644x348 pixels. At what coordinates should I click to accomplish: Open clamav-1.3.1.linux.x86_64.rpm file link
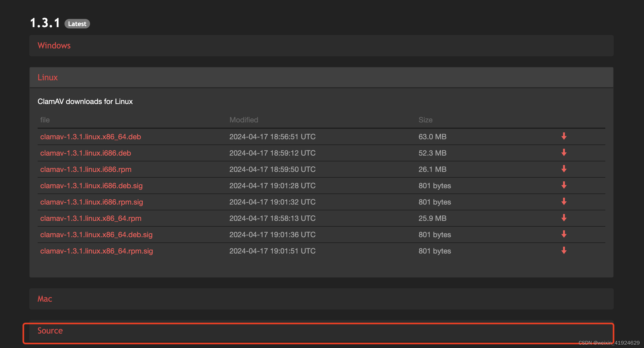[x=91, y=218]
